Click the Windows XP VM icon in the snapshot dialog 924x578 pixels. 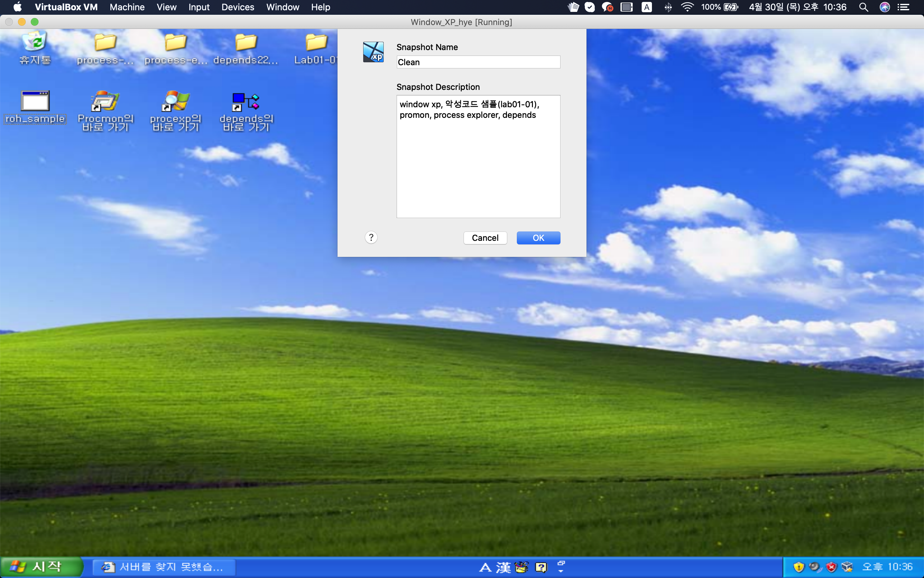tap(373, 52)
